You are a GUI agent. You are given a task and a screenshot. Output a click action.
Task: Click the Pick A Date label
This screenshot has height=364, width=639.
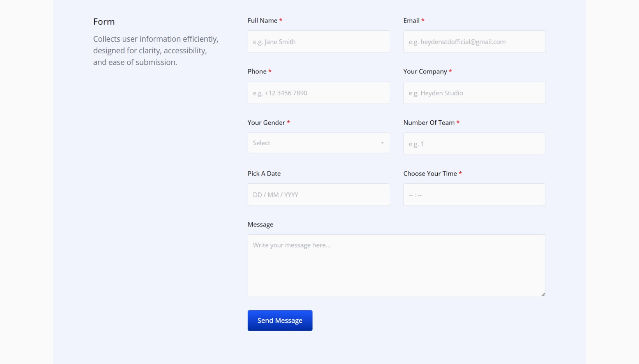coord(264,174)
